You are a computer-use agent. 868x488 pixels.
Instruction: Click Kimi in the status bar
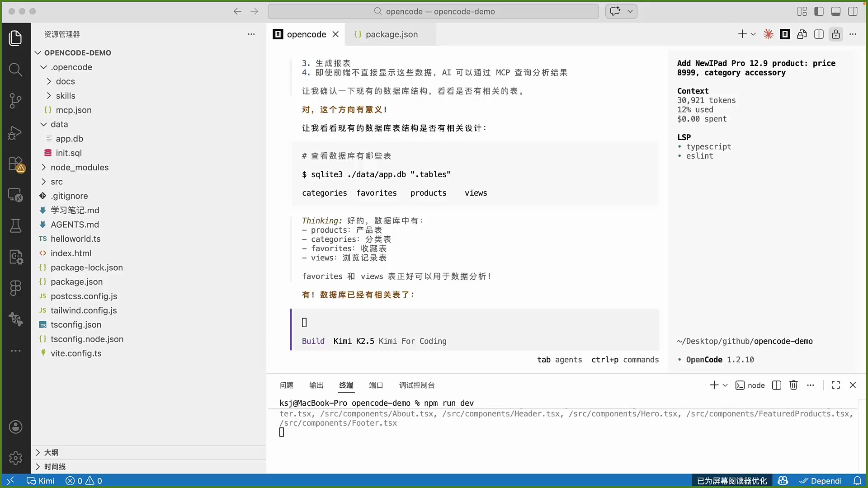(x=40, y=481)
